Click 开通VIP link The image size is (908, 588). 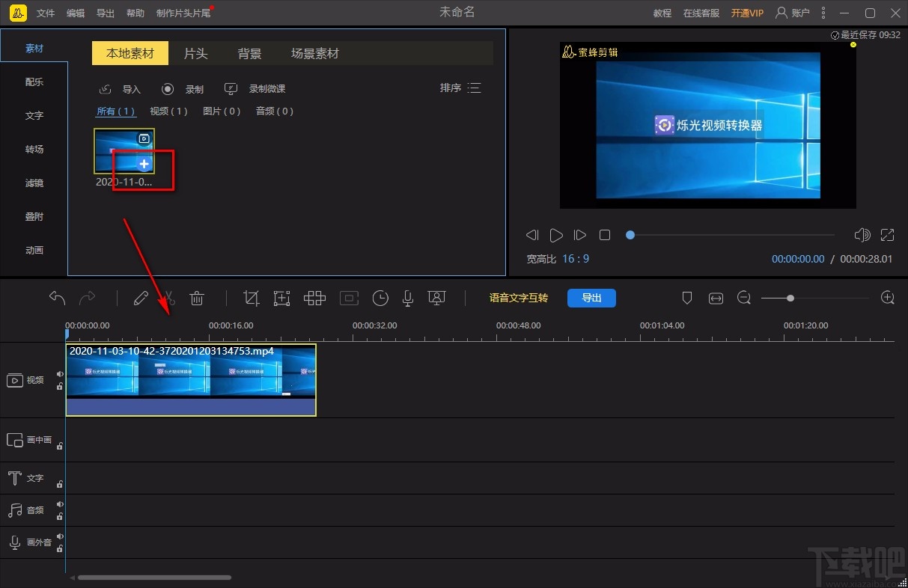click(x=747, y=13)
